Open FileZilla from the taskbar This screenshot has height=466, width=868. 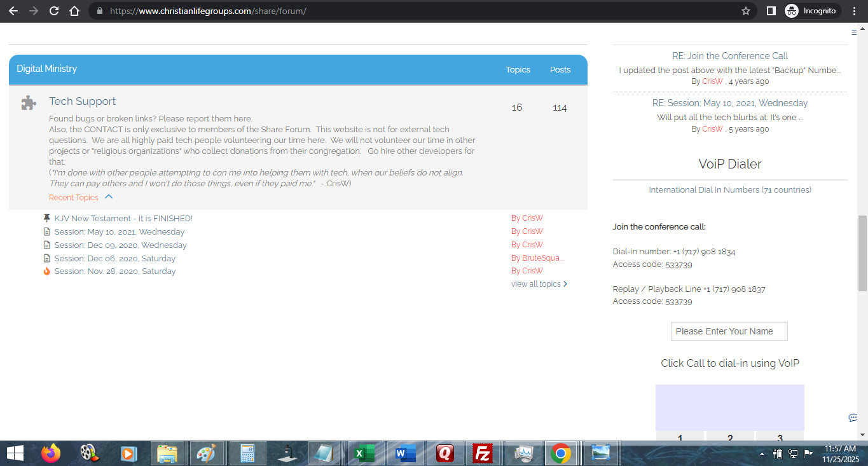point(484,453)
